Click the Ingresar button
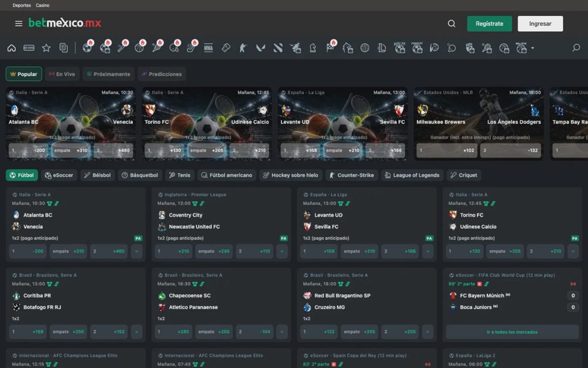This screenshot has width=588, height=368. coord(540,24)
